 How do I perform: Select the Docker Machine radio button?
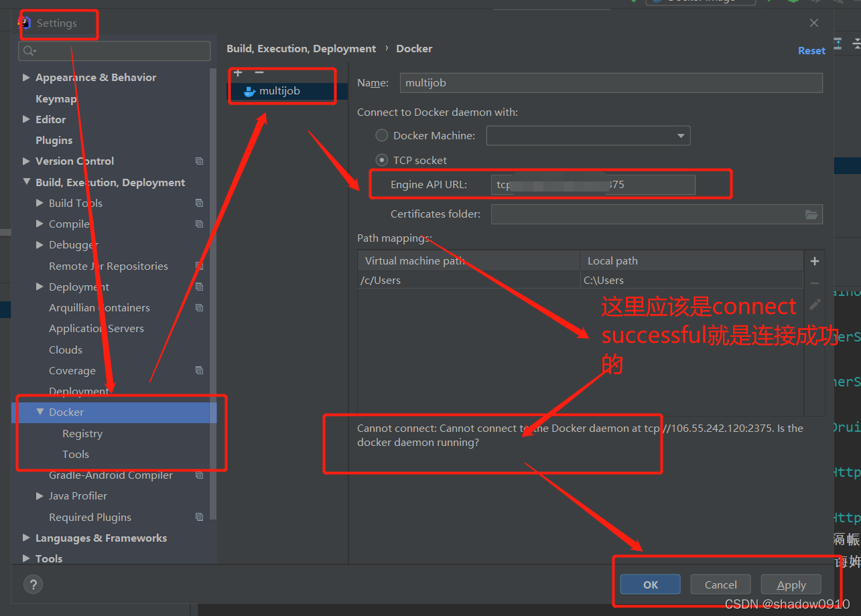382,135
